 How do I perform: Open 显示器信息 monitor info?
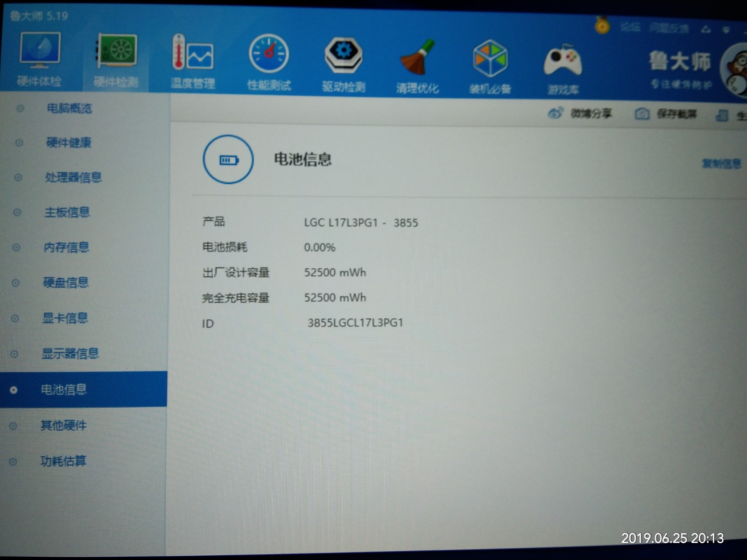(70, 353)
